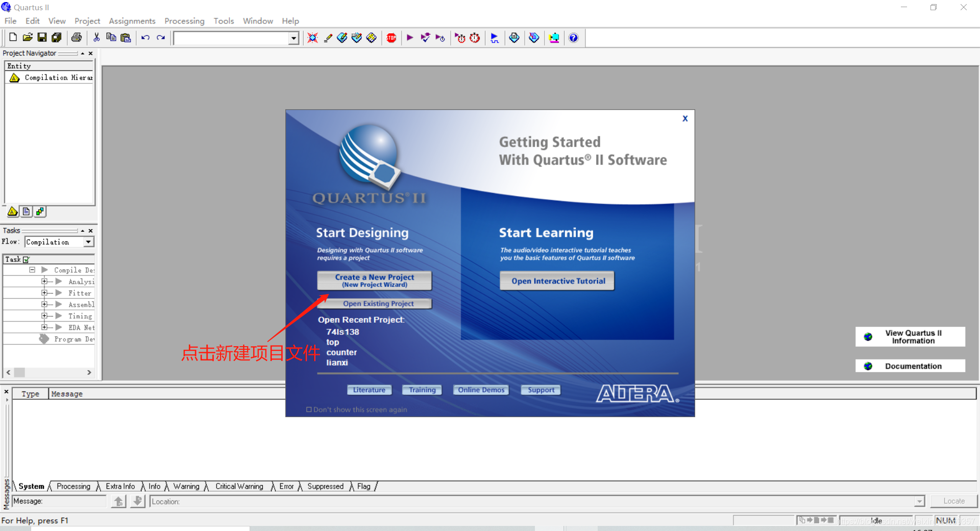The width and height of the screenshot is (980, 531).
Task: Start Analysis and Synthesis checkmark icon
Action: tap(425, 38)
